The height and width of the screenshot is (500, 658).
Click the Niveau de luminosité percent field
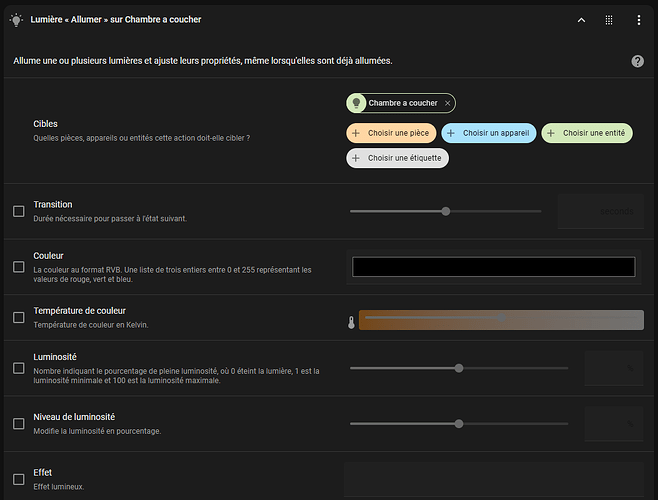click(x=614, y=424)
